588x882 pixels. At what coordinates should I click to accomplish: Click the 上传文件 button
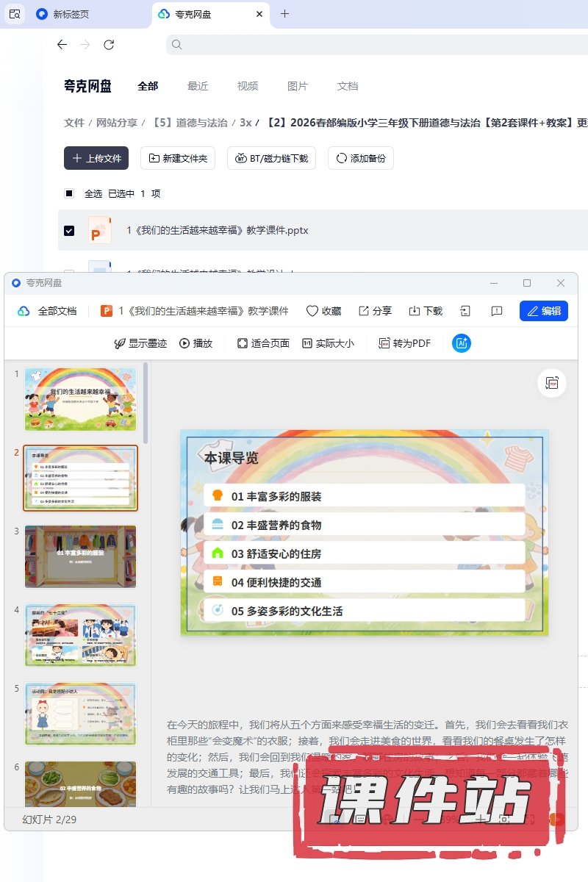click(x=96, y=158)
